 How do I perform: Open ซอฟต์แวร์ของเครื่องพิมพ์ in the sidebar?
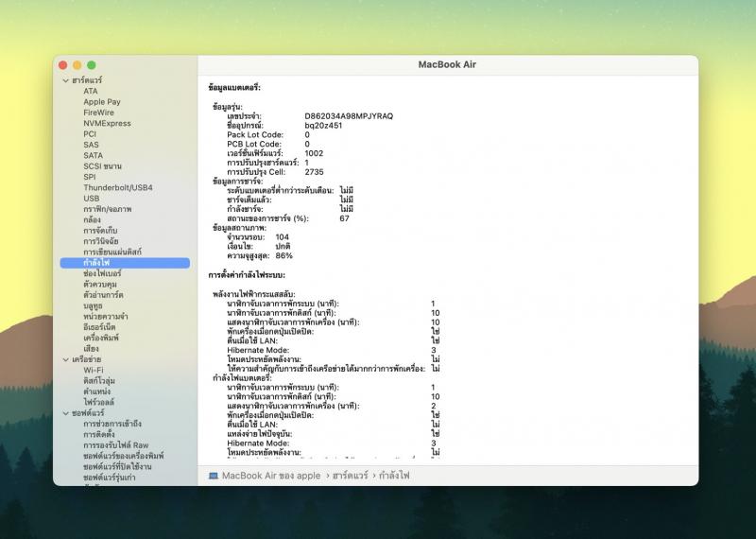pos(124,456)
